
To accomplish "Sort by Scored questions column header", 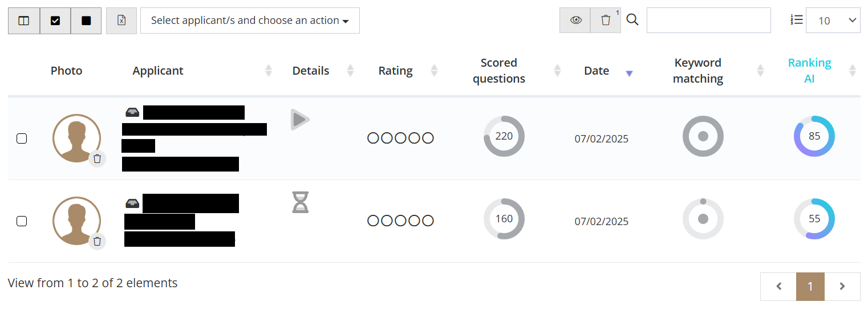I will [499, 71].
